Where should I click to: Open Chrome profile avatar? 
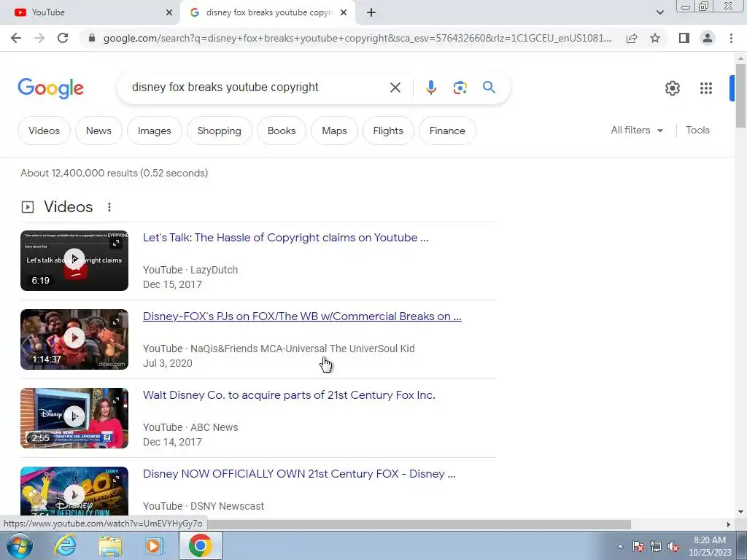click(708, 38)
